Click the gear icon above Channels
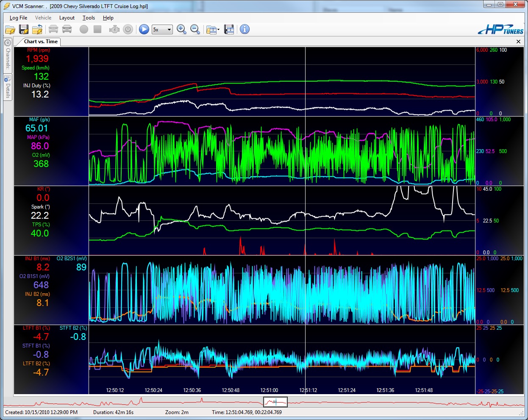The image size is (528, 420). click(x=8, y=43)
